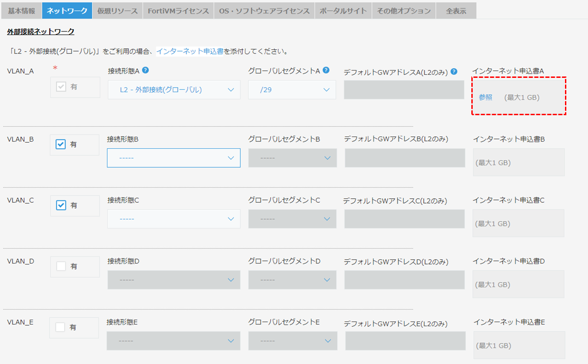The image size is (588, 364).
Task: Enable the VLAN_D 有 checkbox
Action: pyautogui.click(x=61, y=266)
